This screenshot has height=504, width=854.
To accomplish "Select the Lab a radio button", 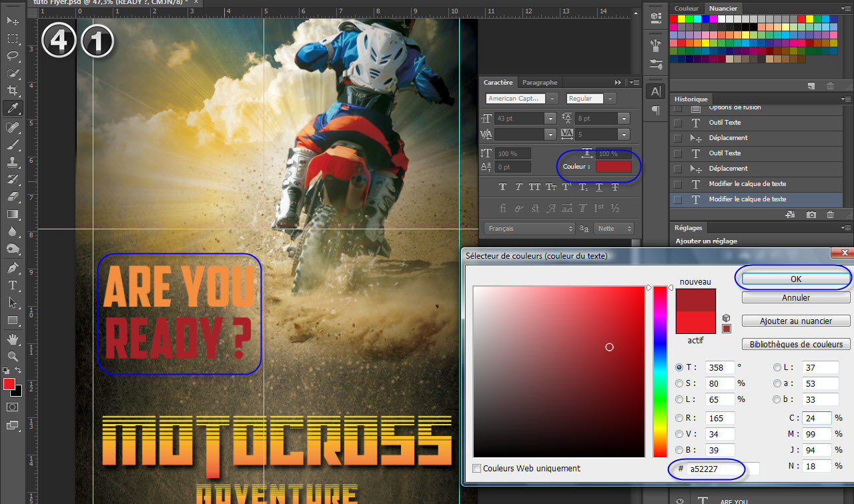I will (777, 383).
